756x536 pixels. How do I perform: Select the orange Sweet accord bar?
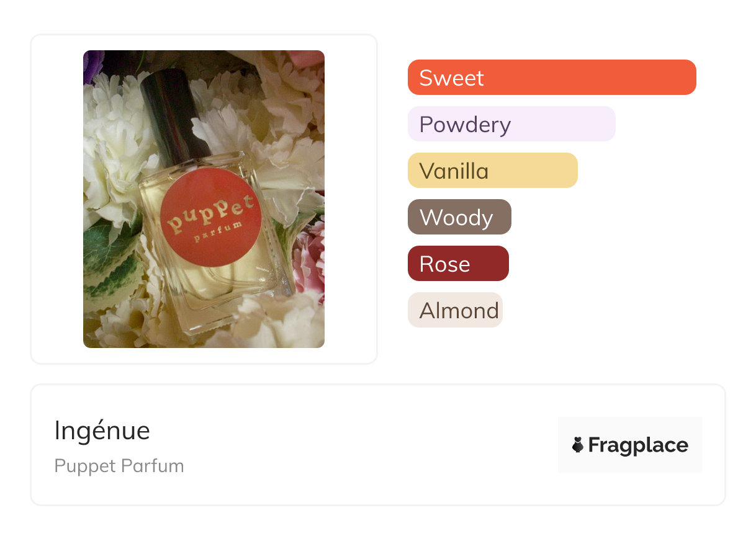552,78
